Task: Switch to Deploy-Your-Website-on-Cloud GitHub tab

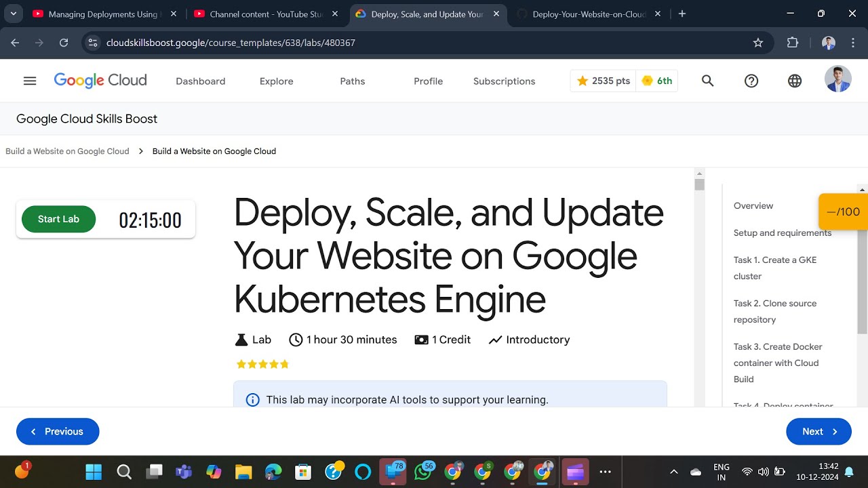Action: coord(589,14)
